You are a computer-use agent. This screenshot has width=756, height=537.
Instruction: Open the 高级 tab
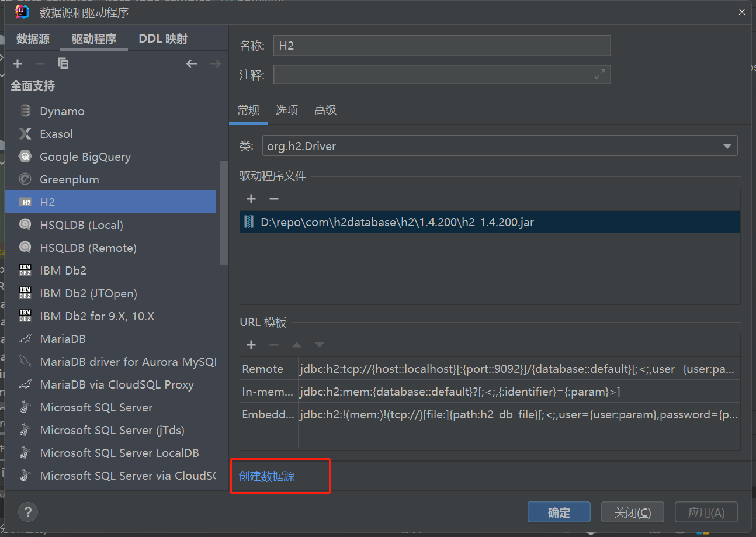coord(325,110)
